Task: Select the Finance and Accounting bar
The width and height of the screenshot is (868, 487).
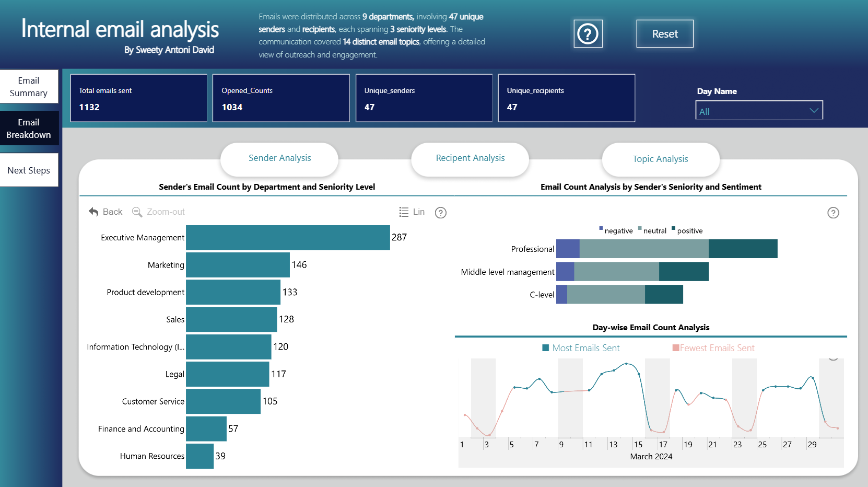Action: pos(206,429)
